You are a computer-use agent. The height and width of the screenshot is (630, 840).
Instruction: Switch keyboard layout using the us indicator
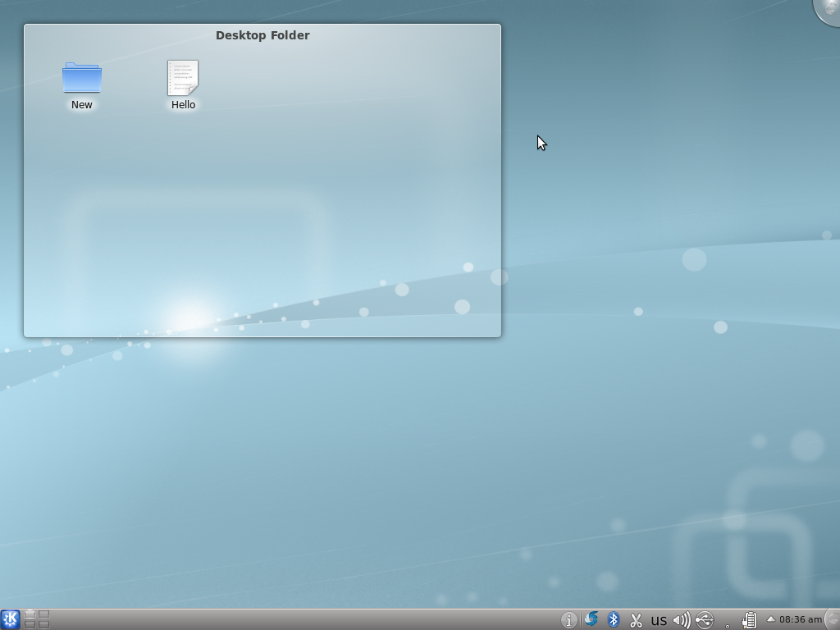[658, 619]
